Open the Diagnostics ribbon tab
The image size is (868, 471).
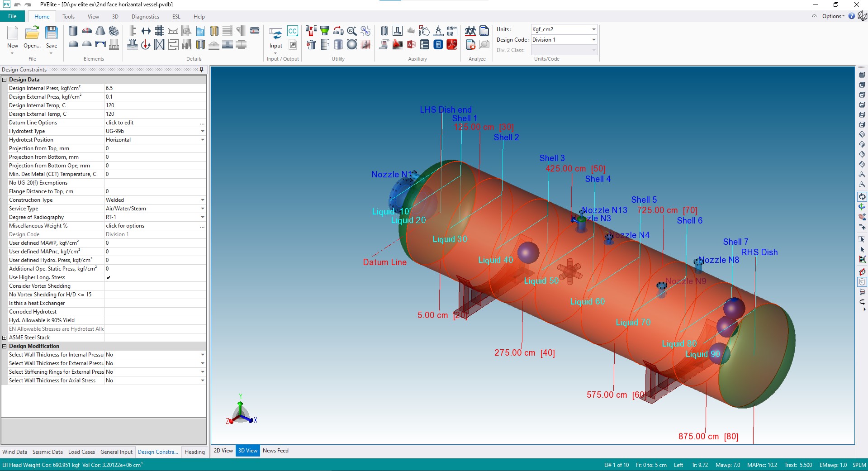click(x=145, y=17)
